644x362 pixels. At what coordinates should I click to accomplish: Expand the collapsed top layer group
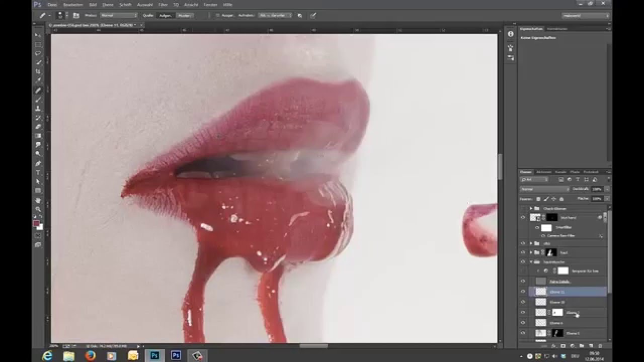point(531,208)
